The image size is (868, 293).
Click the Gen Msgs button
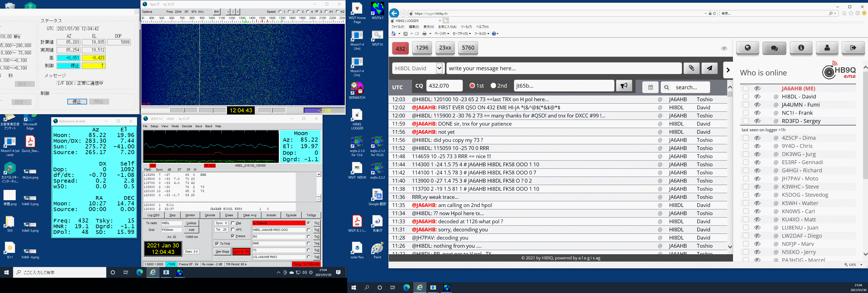pyautogui.click(x=222, y=251)
